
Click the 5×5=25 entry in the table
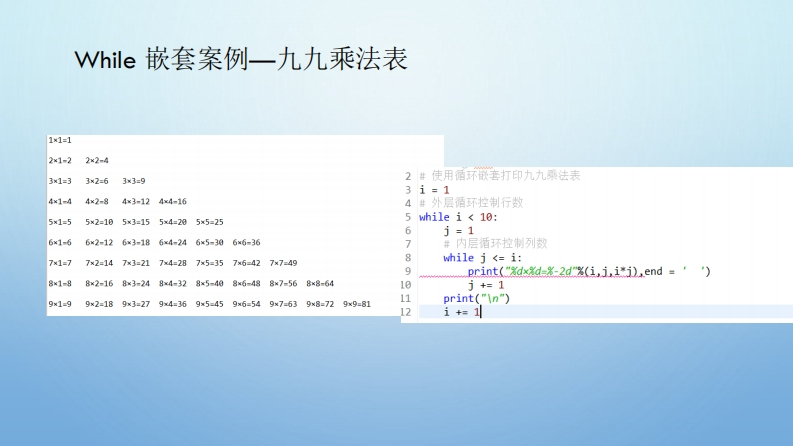pos(210,222)
